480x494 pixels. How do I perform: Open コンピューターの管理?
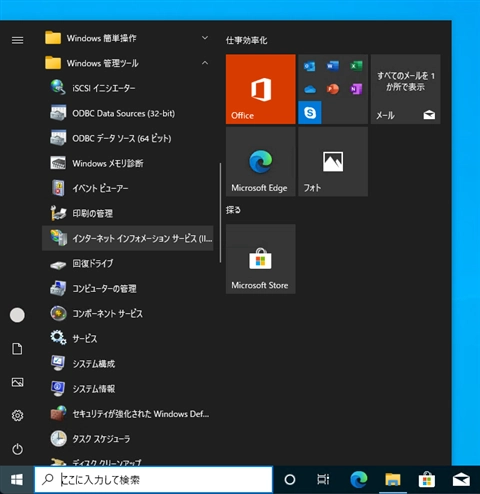point(128,288)
